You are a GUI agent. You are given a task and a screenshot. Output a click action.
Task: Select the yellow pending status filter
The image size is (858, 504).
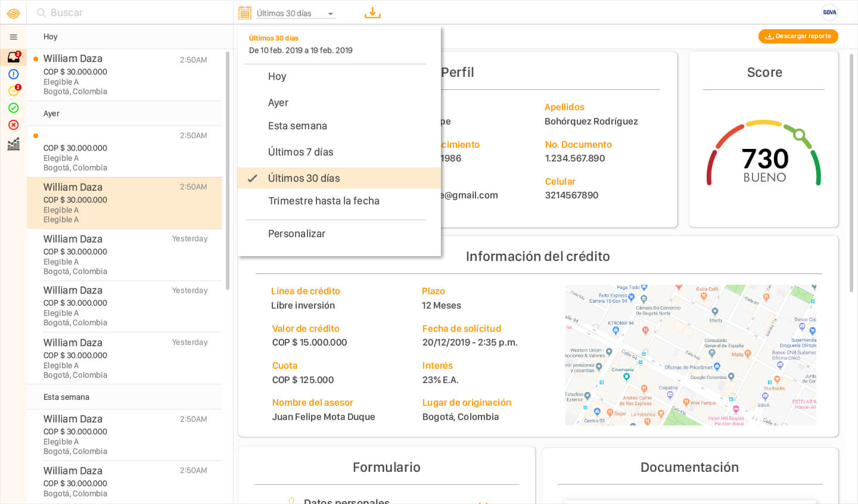13,91
